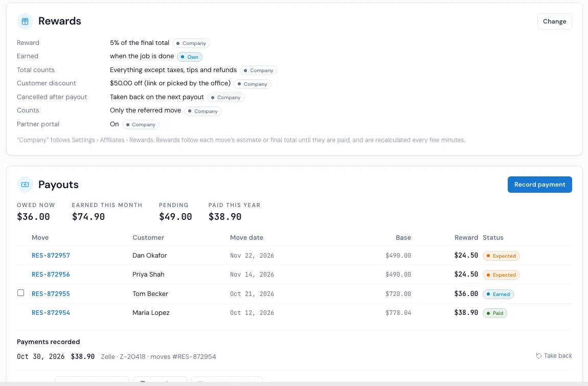Click customer name Dan Okafor

[150, 256]
